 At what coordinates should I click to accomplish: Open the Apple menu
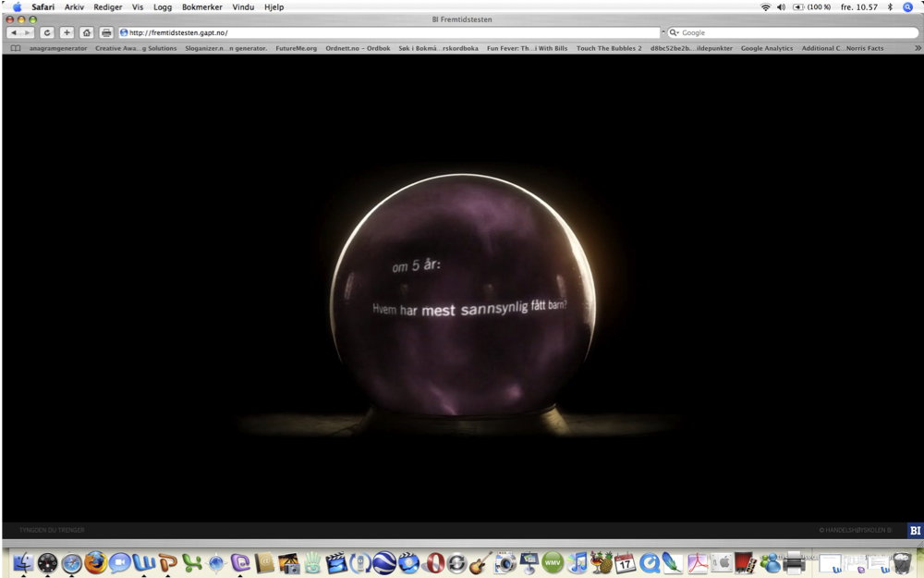pos(17,7)
